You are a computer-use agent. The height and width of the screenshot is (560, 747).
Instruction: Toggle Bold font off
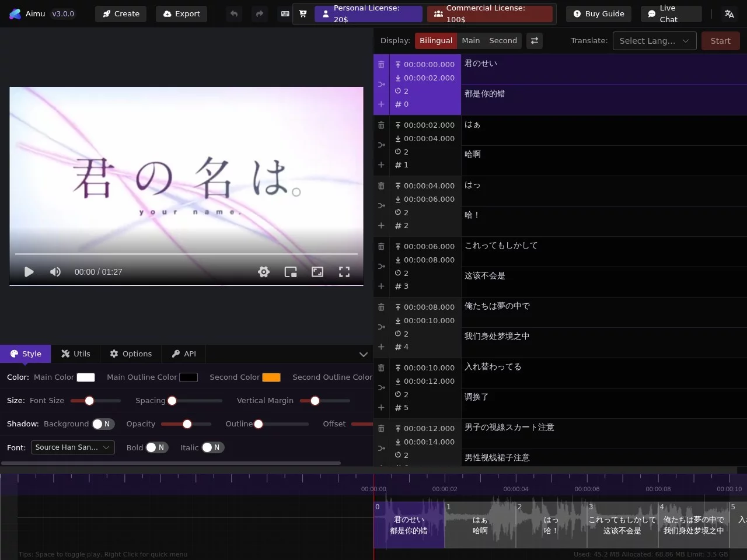[x=158, y=447]
